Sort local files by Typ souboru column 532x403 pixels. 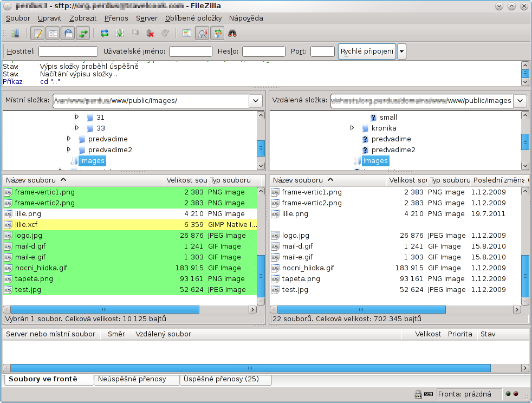click(234, 180)
